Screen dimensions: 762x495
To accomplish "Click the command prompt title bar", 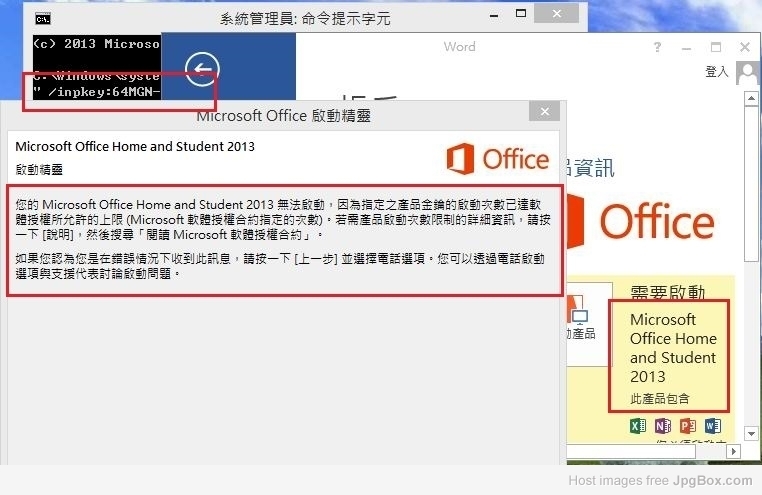I will 305,18.
